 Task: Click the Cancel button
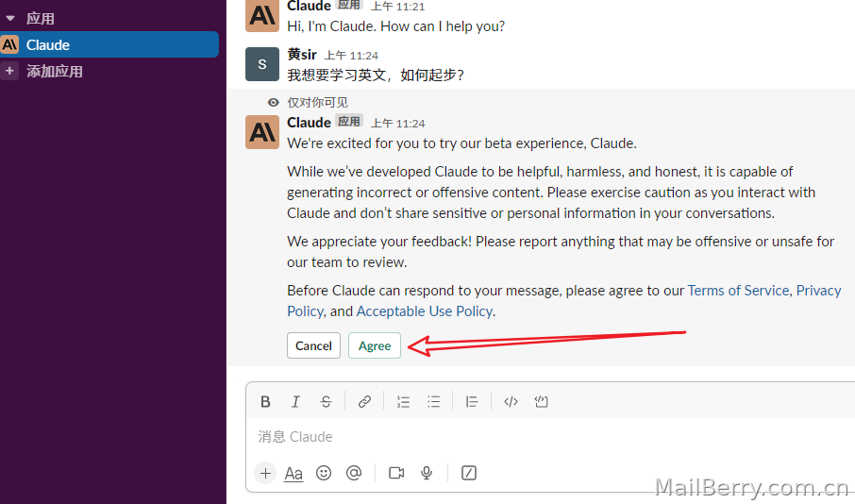313,345
